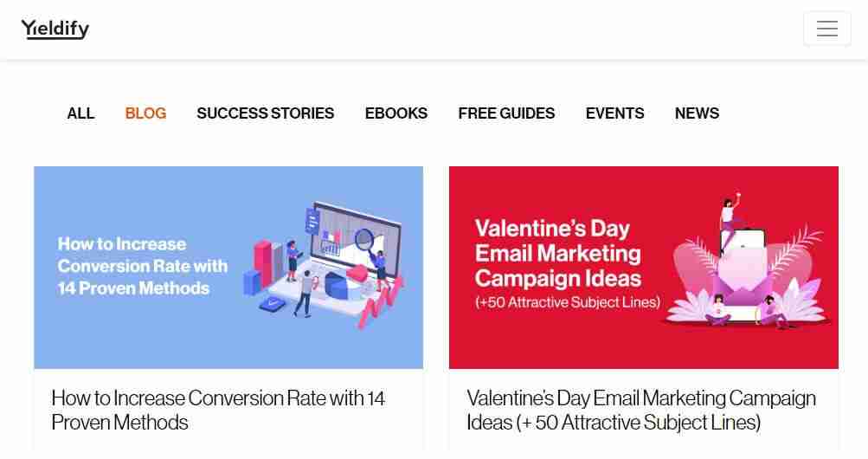Select the ALL category tab
Screen dimensions: 868x459
[80, 113]
